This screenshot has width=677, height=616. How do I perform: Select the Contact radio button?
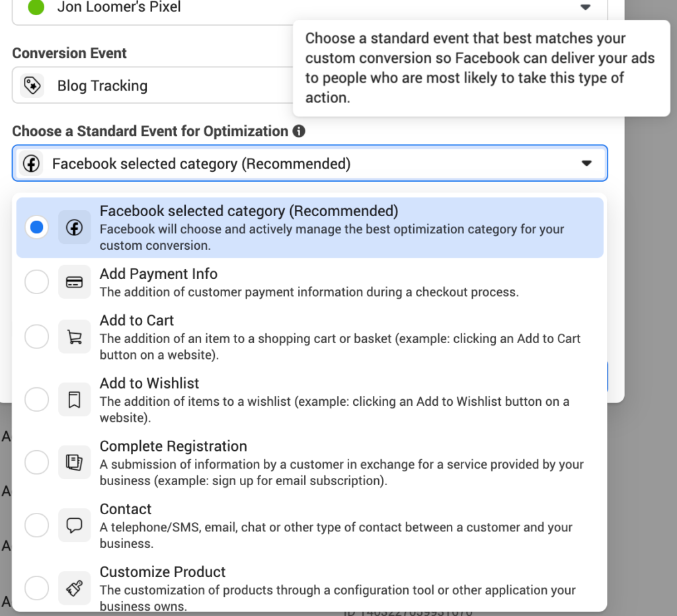36,525
